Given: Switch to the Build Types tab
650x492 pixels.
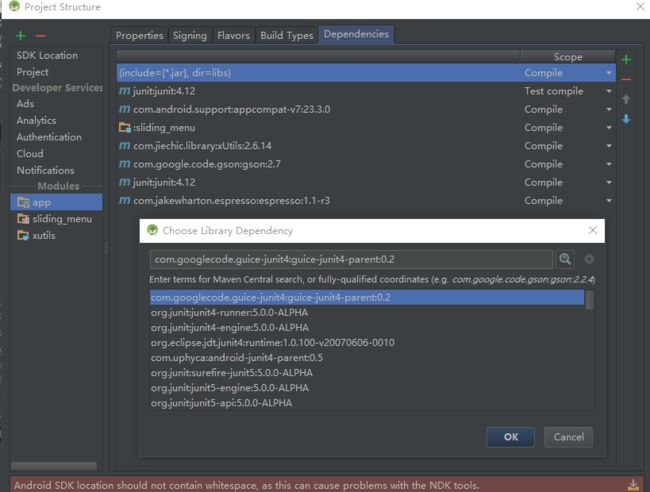Looking at the screenshot, I should point(286,35).
